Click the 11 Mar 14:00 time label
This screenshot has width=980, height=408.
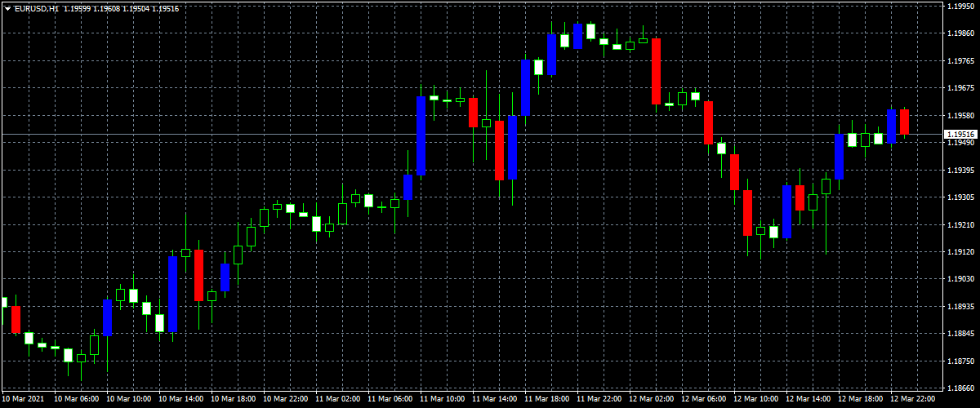click(x=497, y=400)
